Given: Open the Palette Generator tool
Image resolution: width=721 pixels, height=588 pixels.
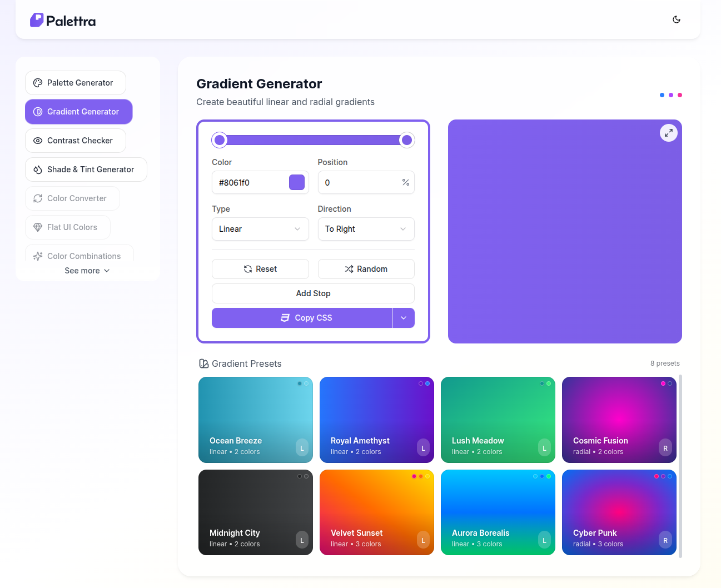Looking at the screenshot, I should point(76,83).
